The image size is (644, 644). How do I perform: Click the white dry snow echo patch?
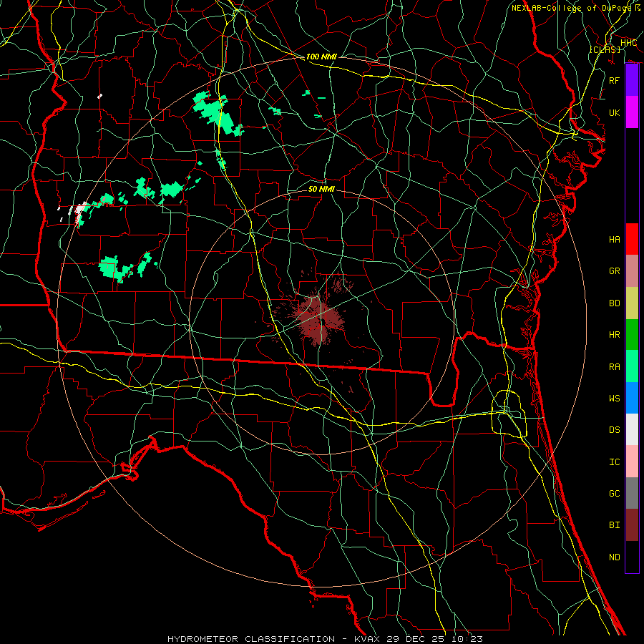tap(79, 211)
